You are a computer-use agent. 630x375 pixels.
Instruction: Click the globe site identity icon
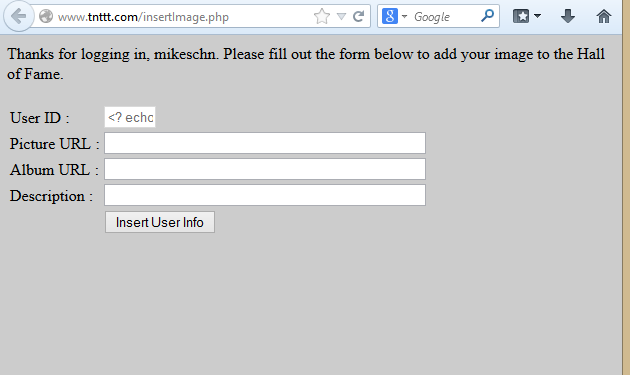(46, 16)
